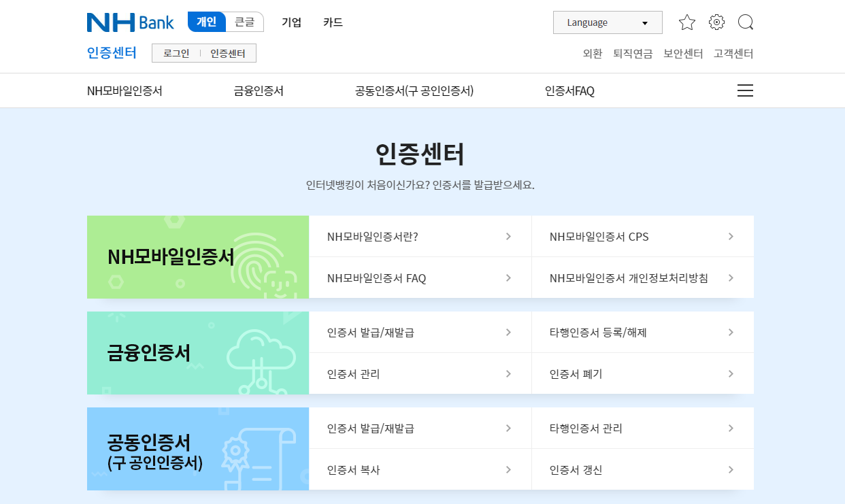
Task: Click chevron beside NH모바일인증서 CPS
Action: 731,236
